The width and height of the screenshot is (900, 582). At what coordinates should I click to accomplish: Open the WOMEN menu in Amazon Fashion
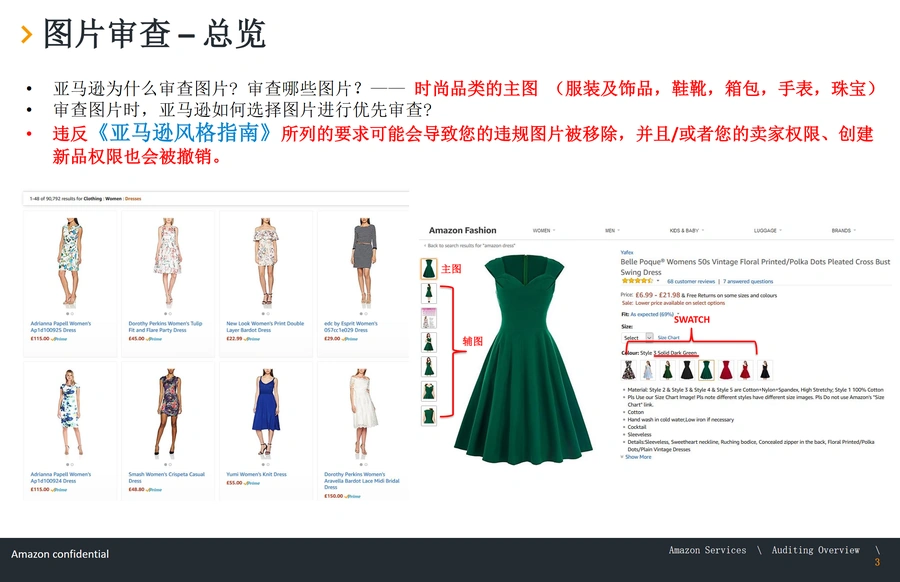click(x=544, y=231)
